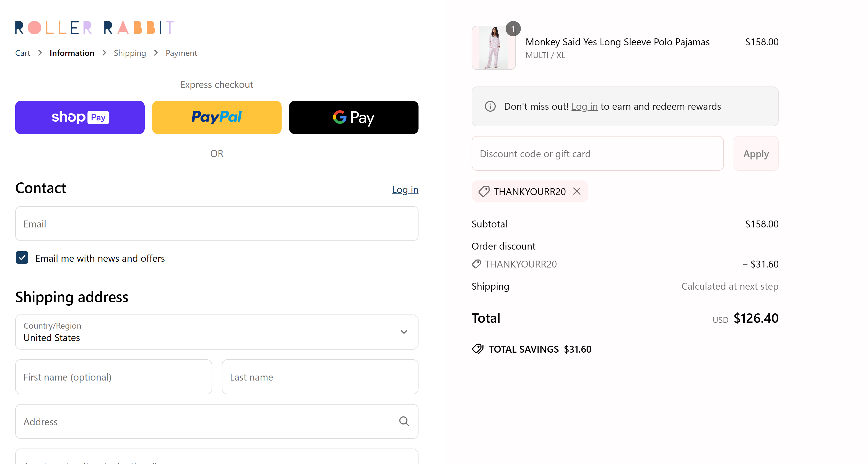Click into the Email field
The image size is (868, 464).
point(217,224)
